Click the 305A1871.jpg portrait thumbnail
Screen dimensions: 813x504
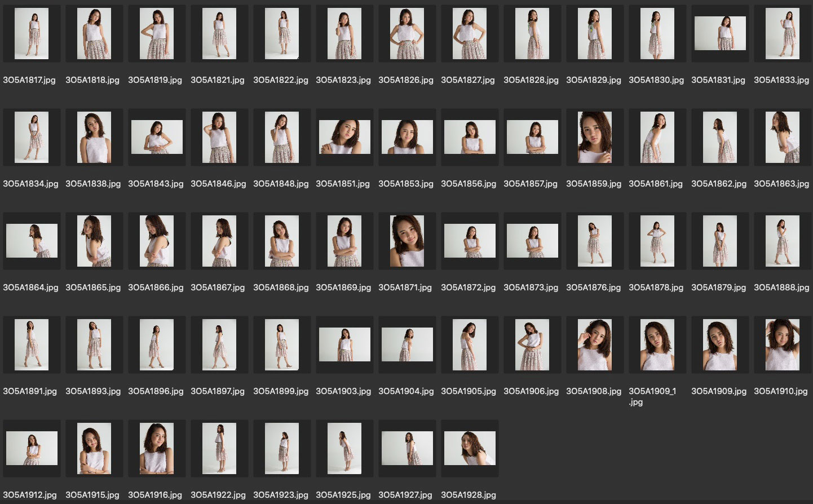[407, 241]
